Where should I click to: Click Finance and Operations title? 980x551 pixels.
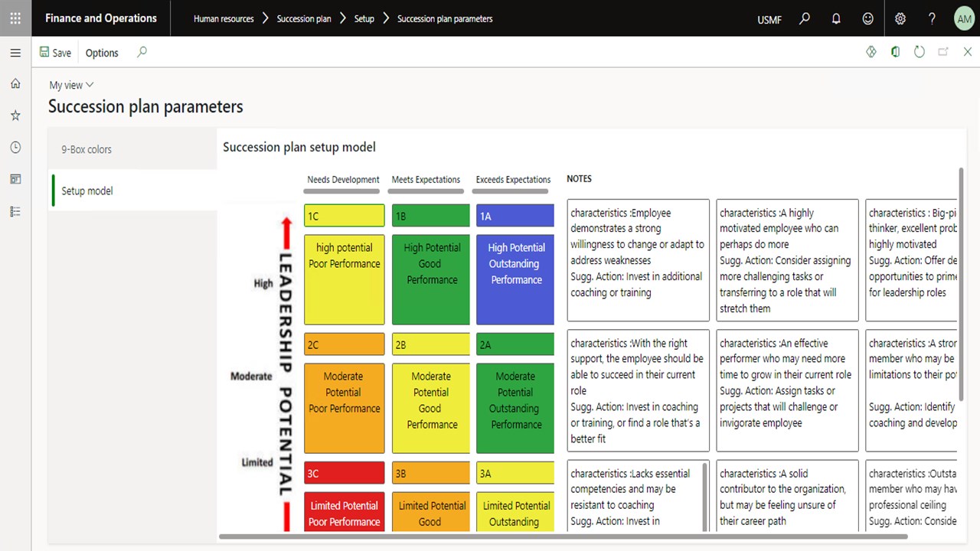pos(101,18)
